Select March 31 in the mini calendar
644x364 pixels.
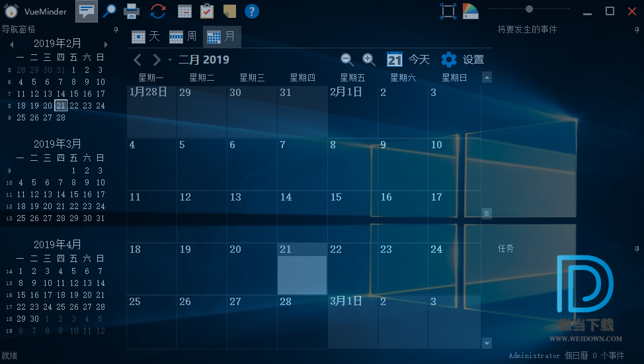tap(101, 218)
